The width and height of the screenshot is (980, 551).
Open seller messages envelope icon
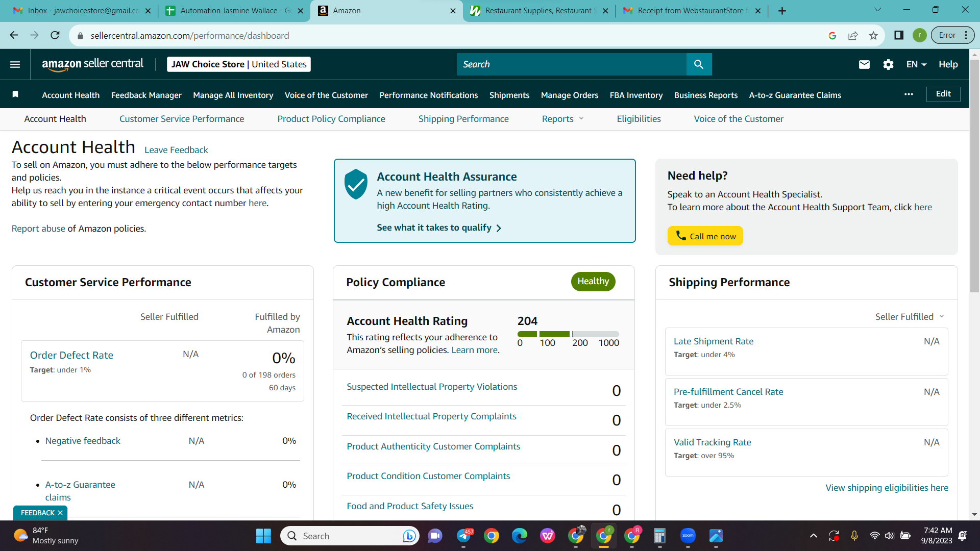[x=864, y=64]
